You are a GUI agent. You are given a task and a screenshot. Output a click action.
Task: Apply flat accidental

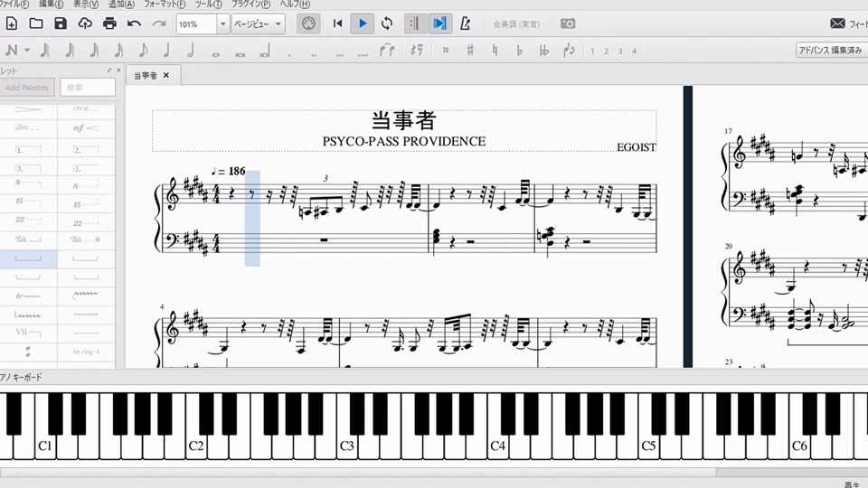(x=519, y=51)
